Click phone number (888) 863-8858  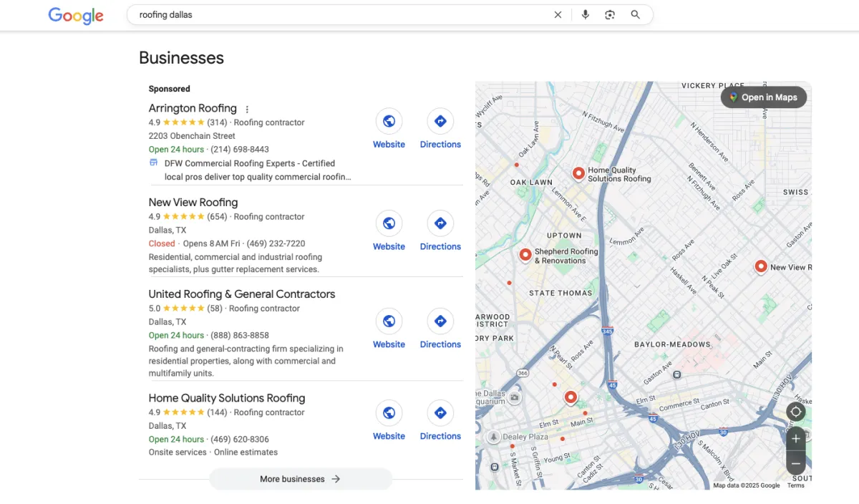(240, 335)
